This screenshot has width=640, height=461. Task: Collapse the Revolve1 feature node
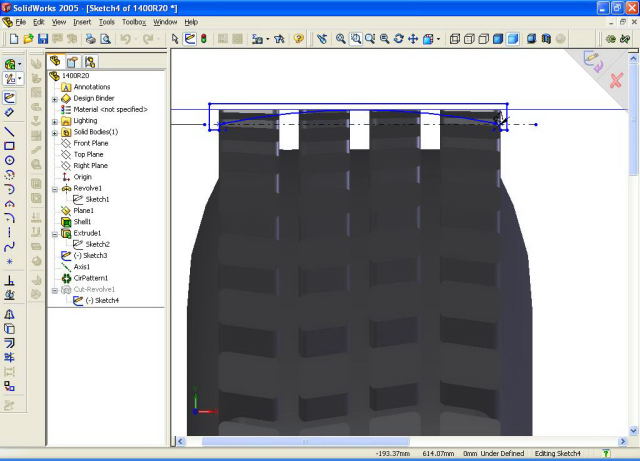point(55,188)
